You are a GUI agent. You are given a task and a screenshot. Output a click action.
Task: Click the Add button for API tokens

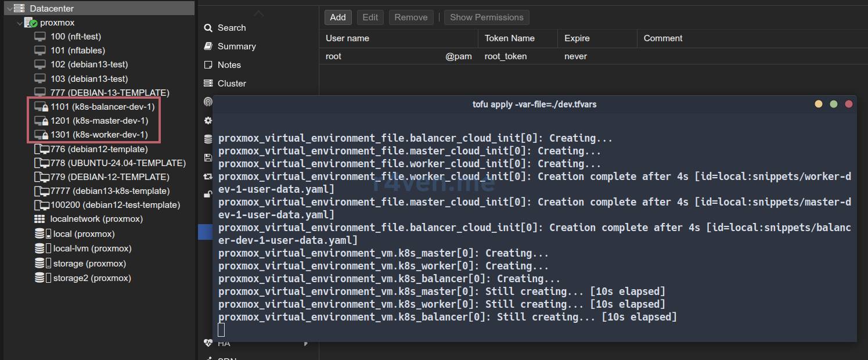click(338, 17)
